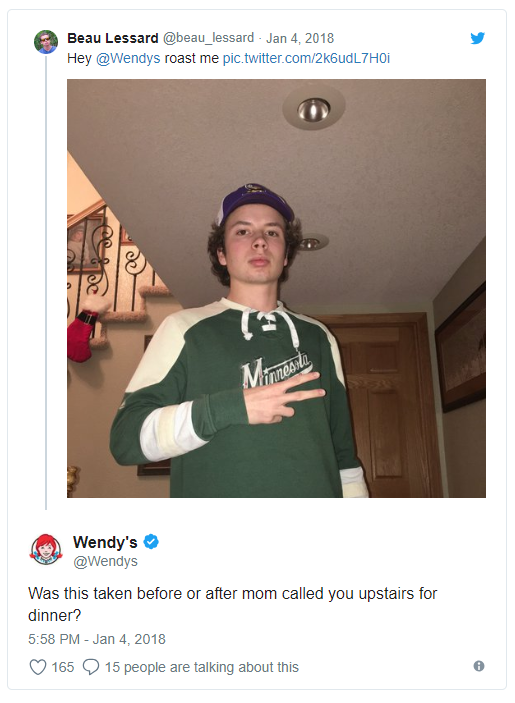
Task: Open the pic.twitter.com/2k6udL7H0i link
Action: [306, 58]
